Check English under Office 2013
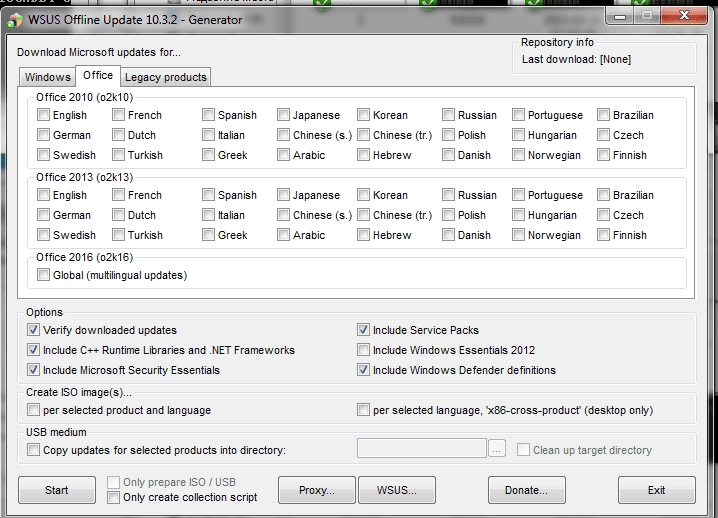 coord(44,195)
